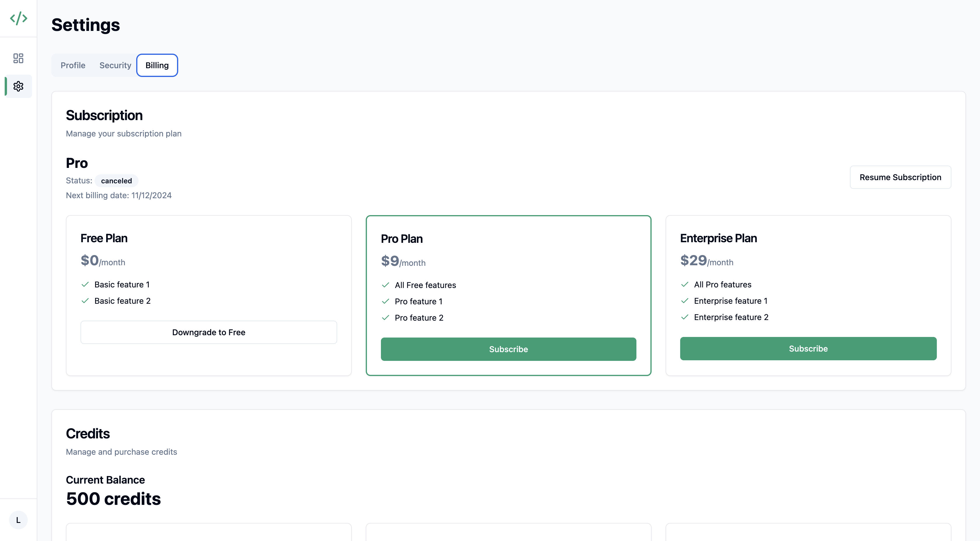Screen dimensions: 980x541
Task: Click the Pro feature 2 label
Action: [x=419, y=318]
